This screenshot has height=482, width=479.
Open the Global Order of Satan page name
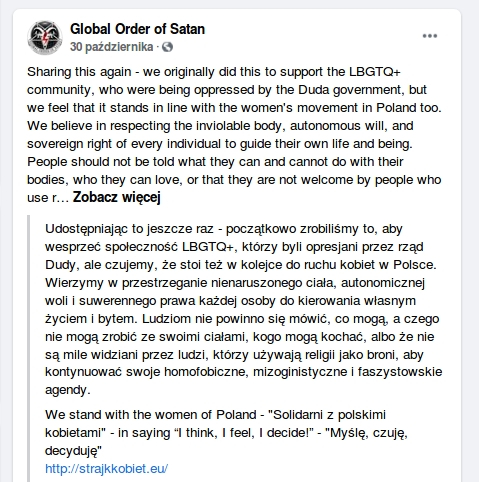click(137, 29)
